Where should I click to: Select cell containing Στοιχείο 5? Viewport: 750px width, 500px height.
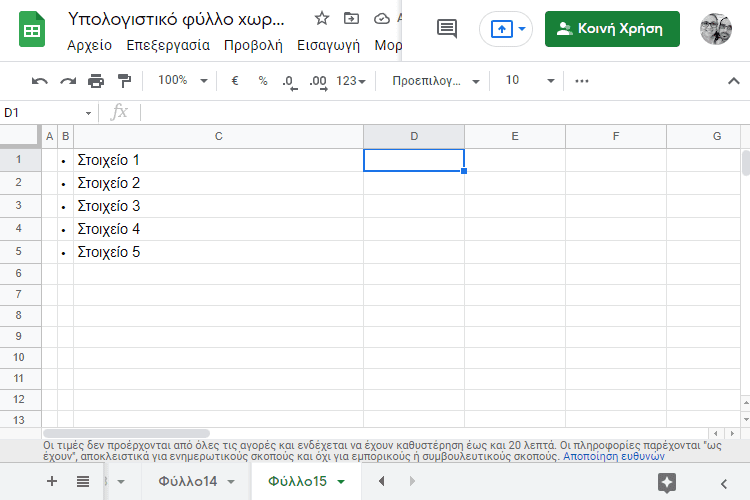click(x=219, y=252)
